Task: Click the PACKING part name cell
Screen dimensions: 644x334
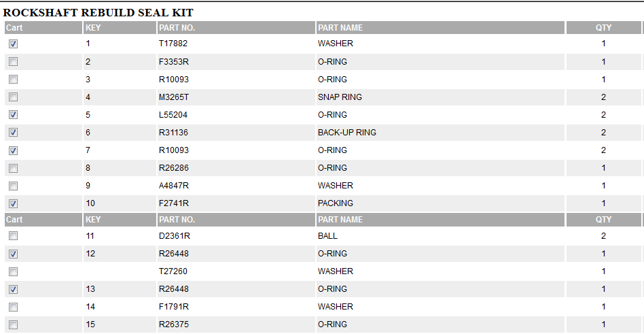Action: pos(336,203)
